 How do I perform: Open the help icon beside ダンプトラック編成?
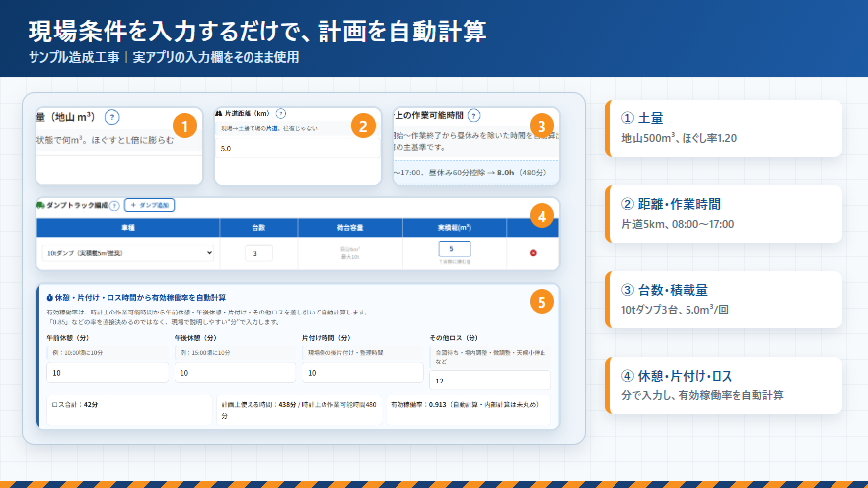pyautogui.click(x=114, y=206)
